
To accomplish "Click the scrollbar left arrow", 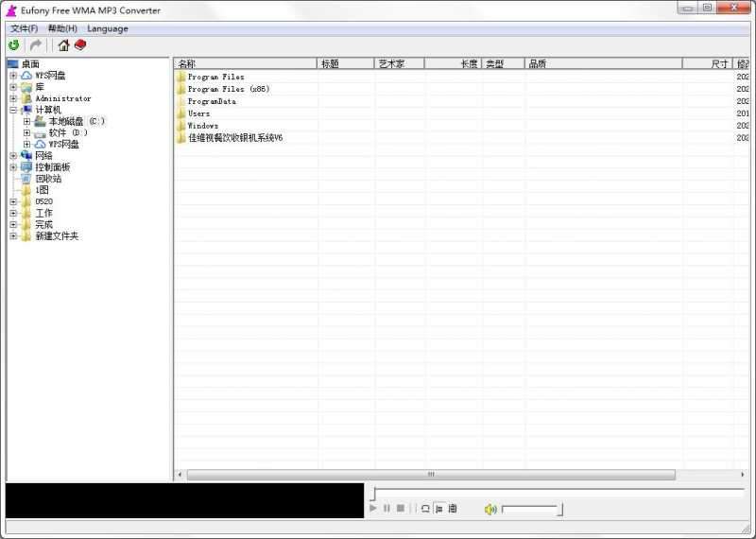I will click(180, 475).
